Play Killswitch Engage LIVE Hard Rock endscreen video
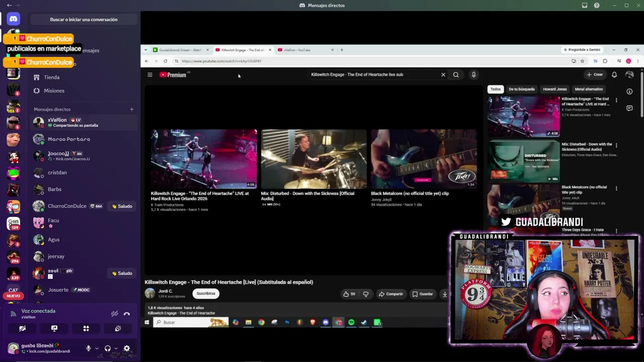Viewport: 644px width, 362px height. click(x=204, y=159)
